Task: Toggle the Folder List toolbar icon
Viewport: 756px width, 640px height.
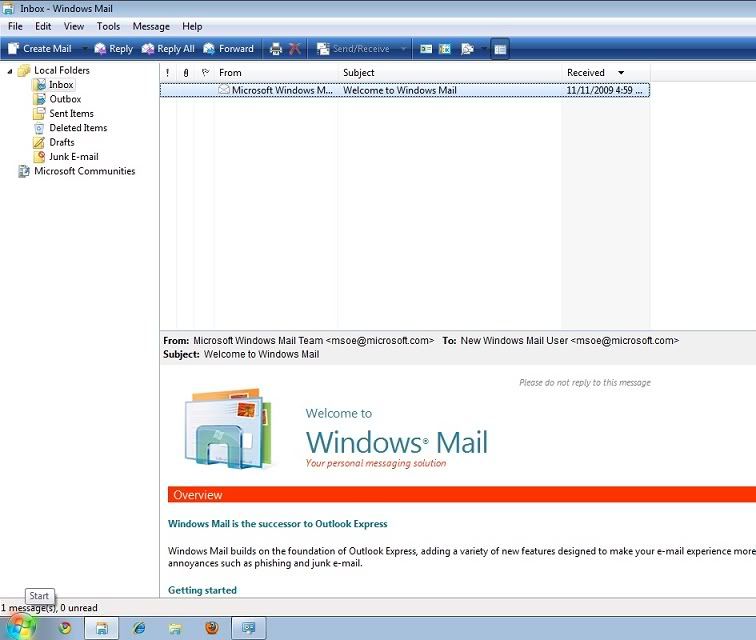Action: coord(500,49)
